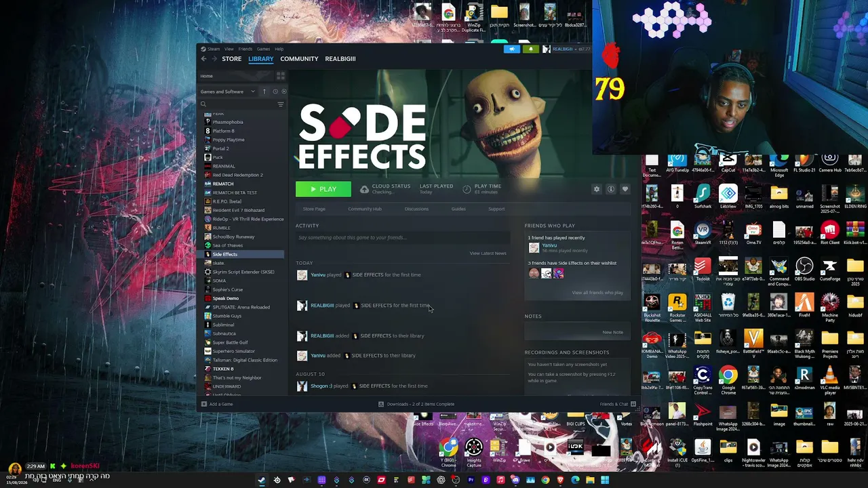Open the Discussions link
The height and width of the screenshot is (488, 868).
(416, 209)
